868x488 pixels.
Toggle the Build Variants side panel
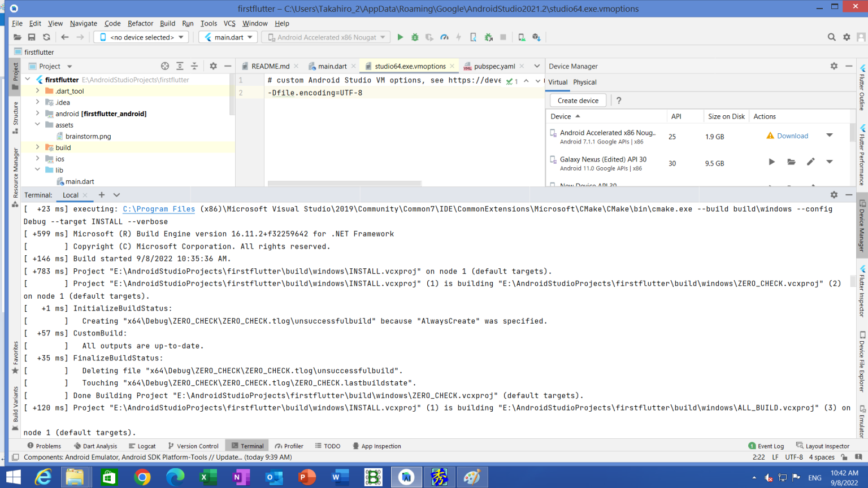point(15,408)
